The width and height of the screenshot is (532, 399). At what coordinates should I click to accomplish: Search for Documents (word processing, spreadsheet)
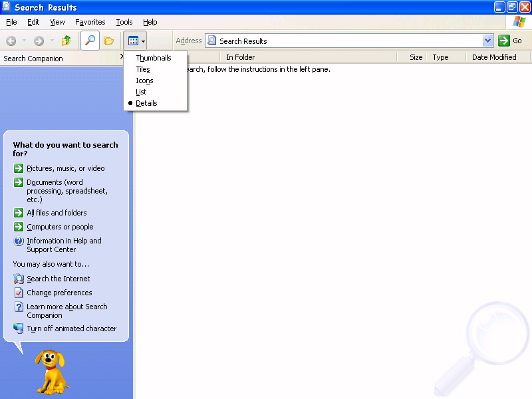pos(67,191)
